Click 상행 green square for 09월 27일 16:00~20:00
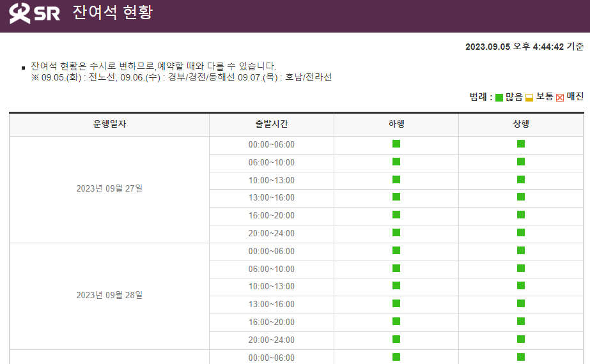The width and height of the screenshot is (590, 364). click(521, 215)
